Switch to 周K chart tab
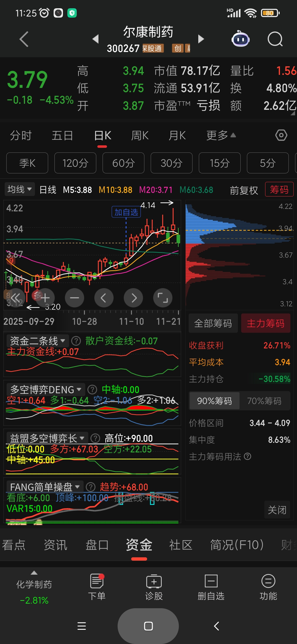Viewport: 297px width, 644px height. click(140, 135)
